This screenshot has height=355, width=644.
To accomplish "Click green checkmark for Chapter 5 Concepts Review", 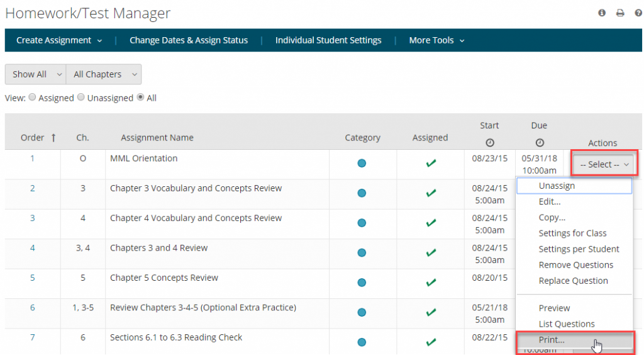I will point(431,283).
